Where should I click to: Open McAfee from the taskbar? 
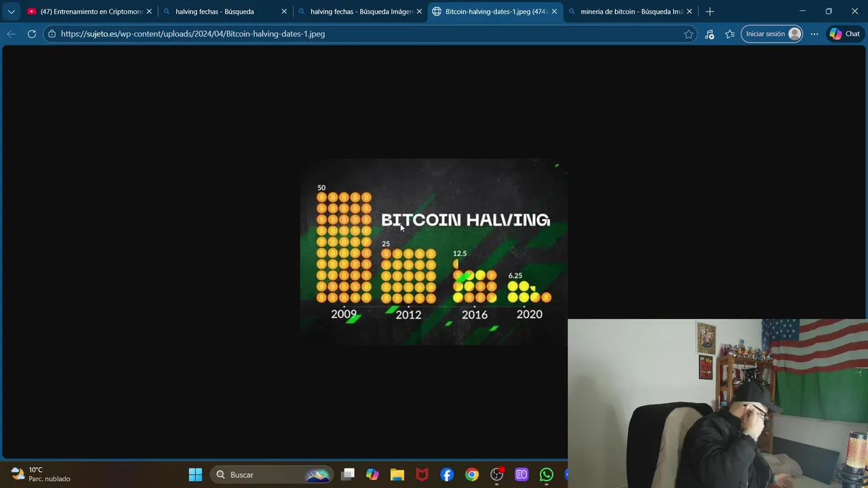tap(422, 474)
